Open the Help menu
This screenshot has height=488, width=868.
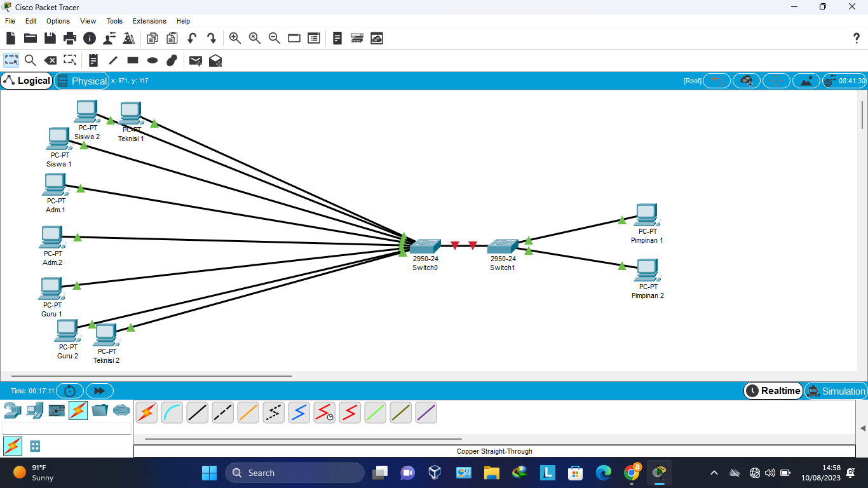(x=183, y=21)
